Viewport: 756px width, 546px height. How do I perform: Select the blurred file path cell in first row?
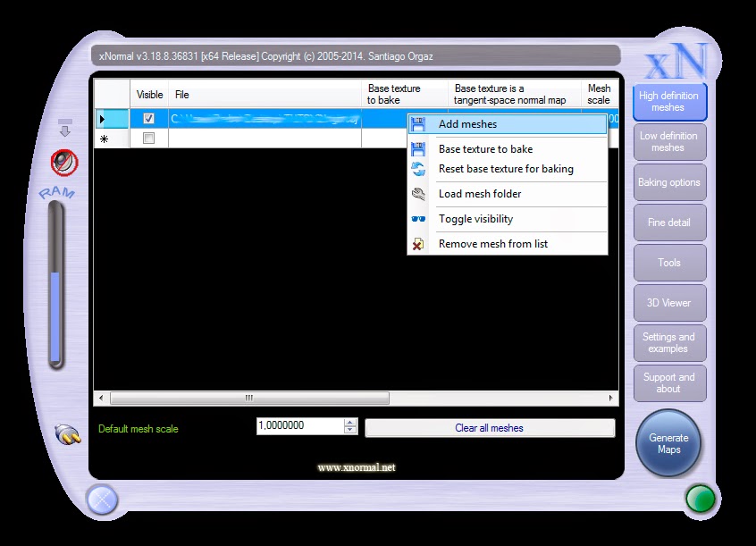click(265, 119)
